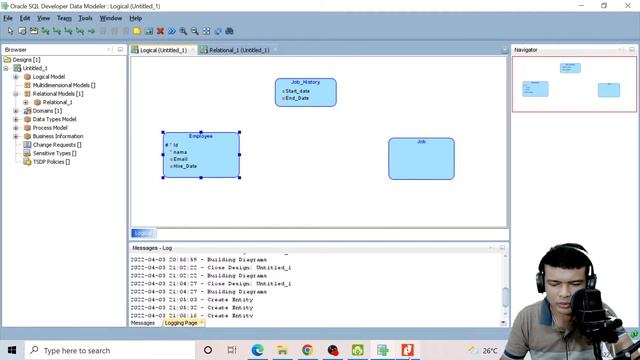
Task: Open Microsoft Edge from taskbar
Action: pos(258,350)
